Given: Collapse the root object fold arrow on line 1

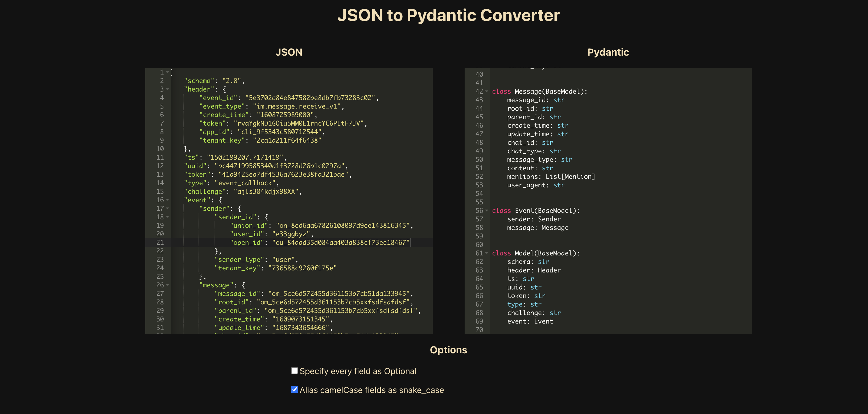Looking at the screenshot, I should (167, 72).
